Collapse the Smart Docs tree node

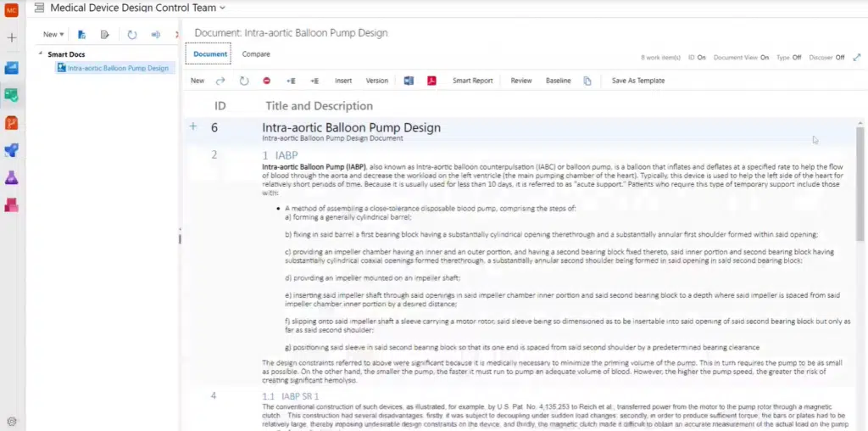(40, 54)
